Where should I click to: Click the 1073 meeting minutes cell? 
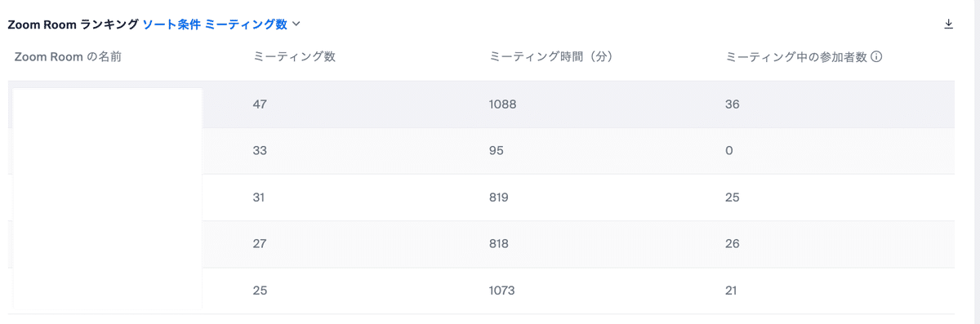(x=502, y=291)
